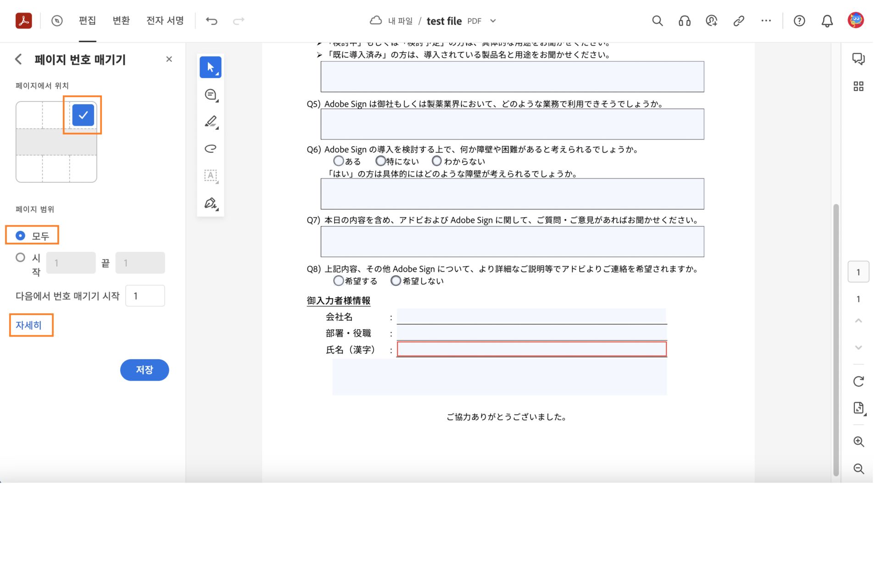Screen dimensions: 881x588
Task: Select the 시작 custom range radio
Action: [x=20, y=257]
